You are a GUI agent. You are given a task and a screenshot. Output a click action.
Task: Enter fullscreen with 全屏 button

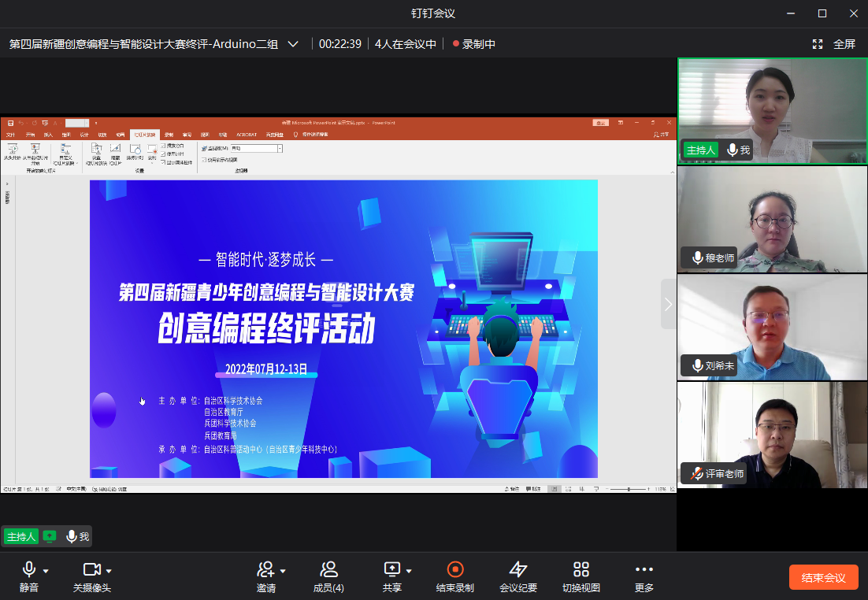tap(834, 44)
